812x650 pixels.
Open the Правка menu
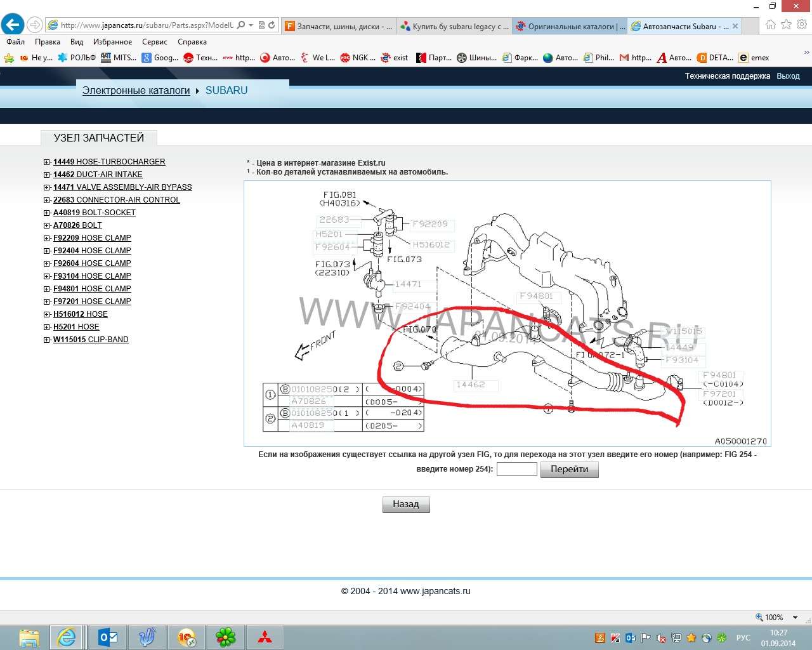click(x=48, y=42)
